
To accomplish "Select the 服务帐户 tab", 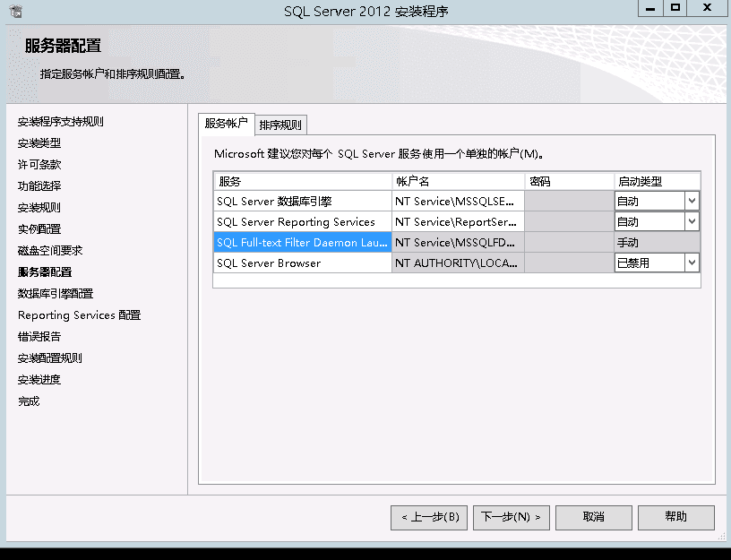I will 226,124.
